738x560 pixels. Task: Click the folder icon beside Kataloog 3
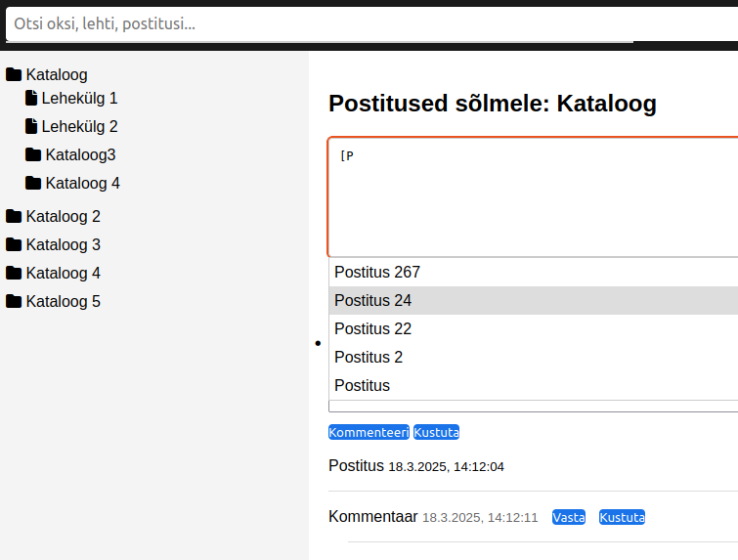(x=14, y=244)
